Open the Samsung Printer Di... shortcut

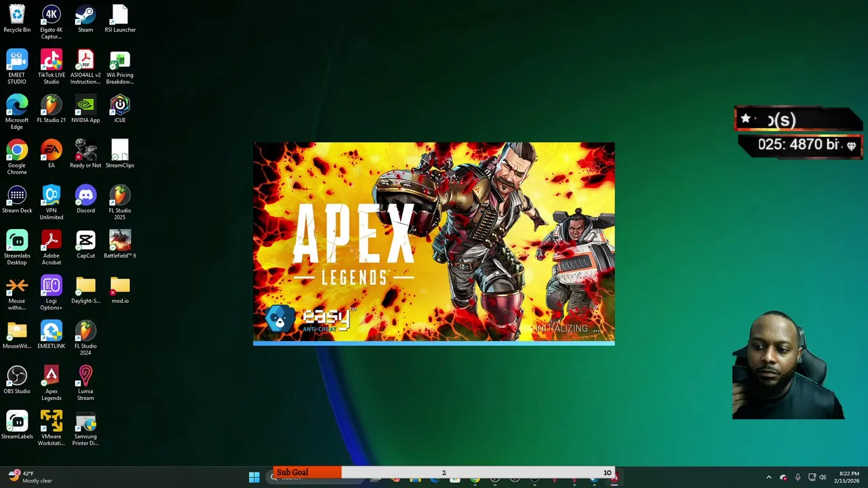click(x=85, y=428)
